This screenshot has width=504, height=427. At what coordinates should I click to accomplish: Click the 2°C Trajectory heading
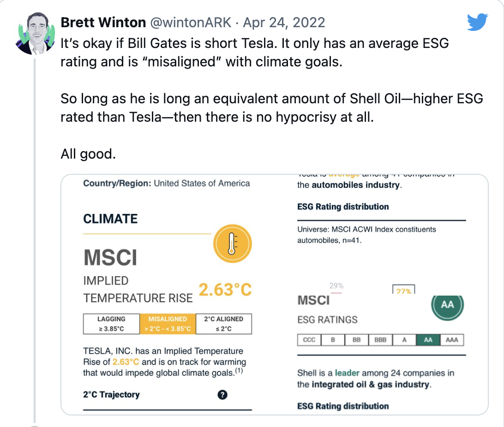(111, 395)
